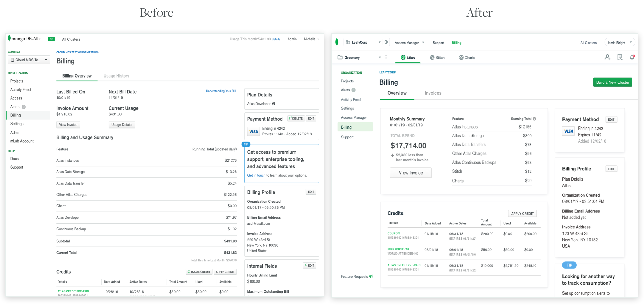Click the green OK status badge
This screenshot has height=308, width=644.
click(x=51, y=39)
